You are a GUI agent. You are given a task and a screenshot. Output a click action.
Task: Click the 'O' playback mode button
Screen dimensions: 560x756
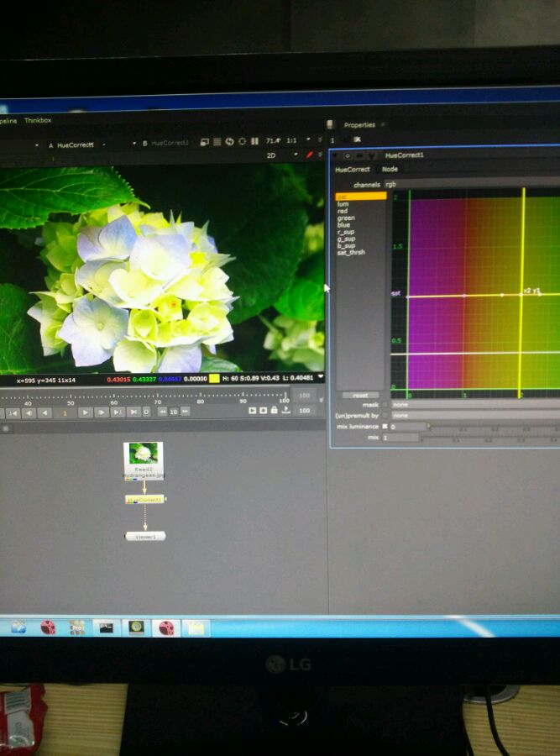click(x=146, y=412)
